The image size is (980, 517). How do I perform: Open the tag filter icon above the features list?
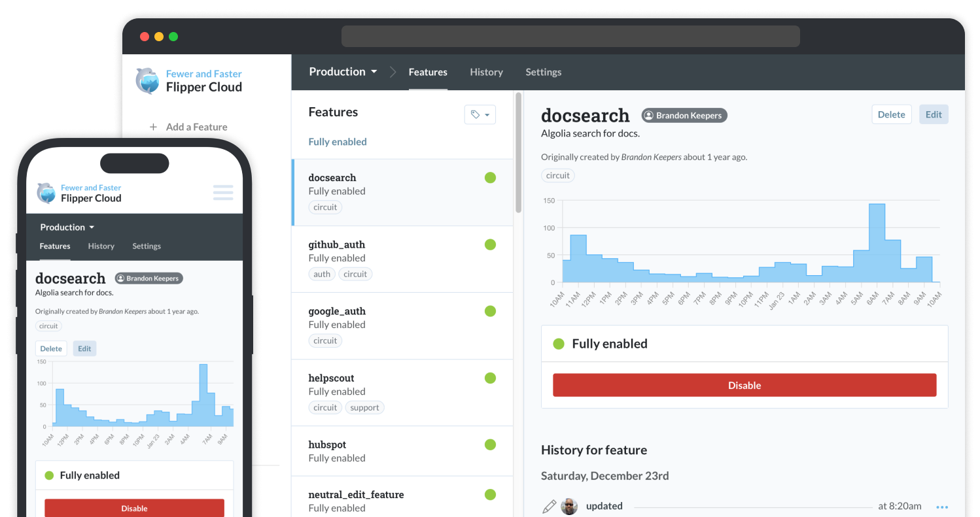[476, 114]
